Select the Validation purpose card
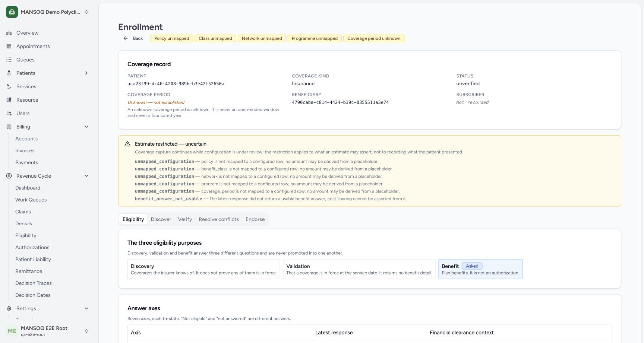 [x=359, y=269]
